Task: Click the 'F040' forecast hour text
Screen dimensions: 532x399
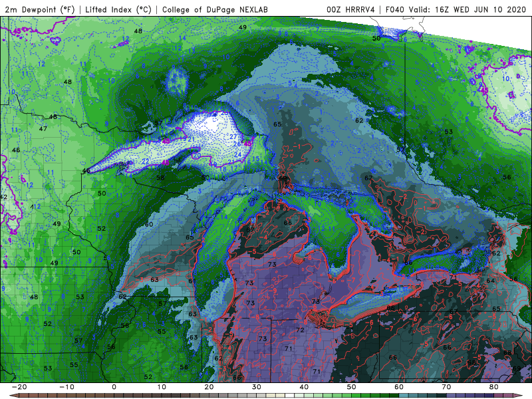Action: [x=395, y=9]
